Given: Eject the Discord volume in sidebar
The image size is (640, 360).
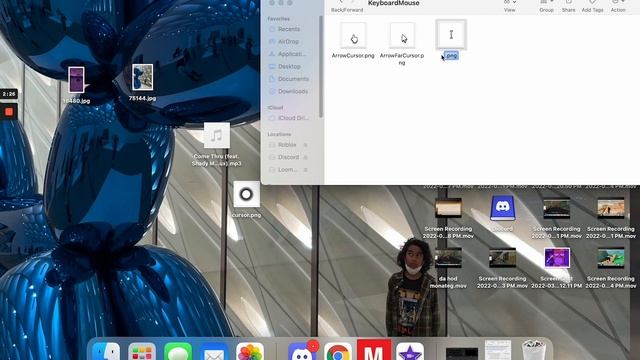Looking at the screenshot, I should point(305,157).
